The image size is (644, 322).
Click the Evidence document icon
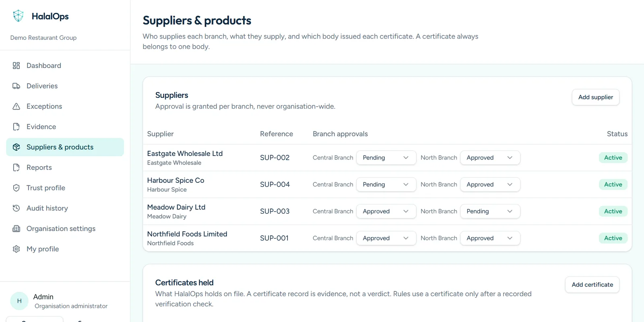click(x=16, y=127)
